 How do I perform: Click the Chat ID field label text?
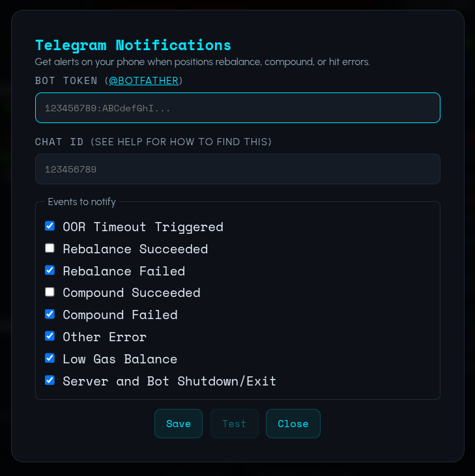(x=153, y=142)
